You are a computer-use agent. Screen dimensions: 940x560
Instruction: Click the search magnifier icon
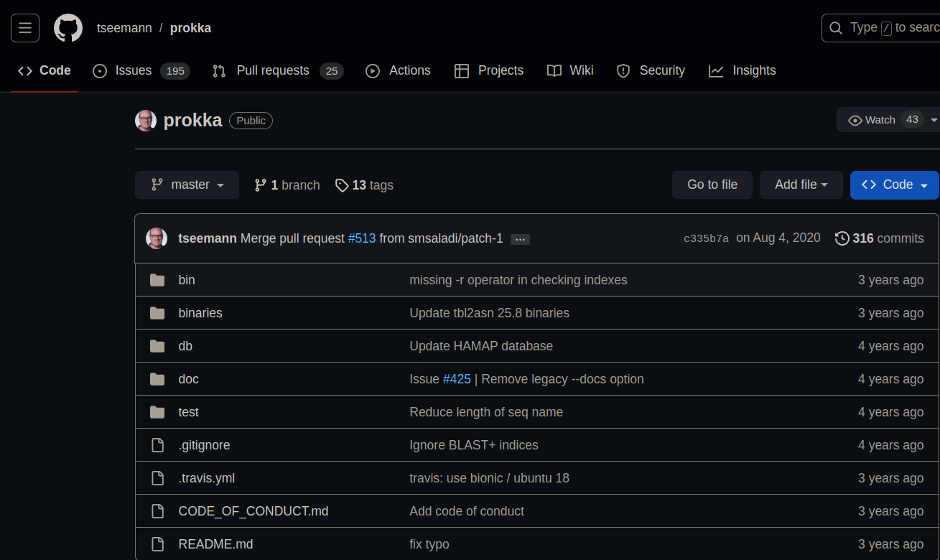(x=836, y=28)
